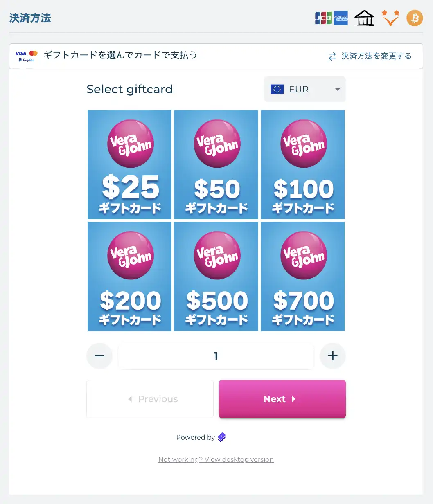Select the $25 gift card
Image resolution: width=433 pixels, height=504 pixels.
coord(129,164)
